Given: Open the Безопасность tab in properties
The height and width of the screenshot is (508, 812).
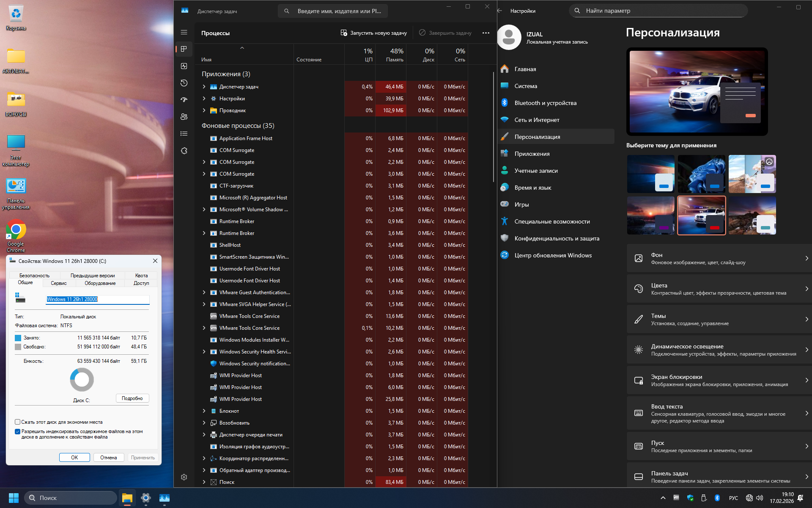Looking at the screenshot, I should pos(34,276).
